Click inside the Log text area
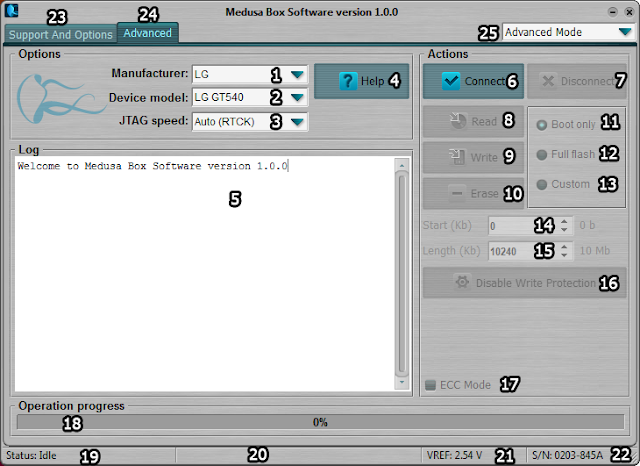This screenshot has height=466, width=640. pos(204,273)
